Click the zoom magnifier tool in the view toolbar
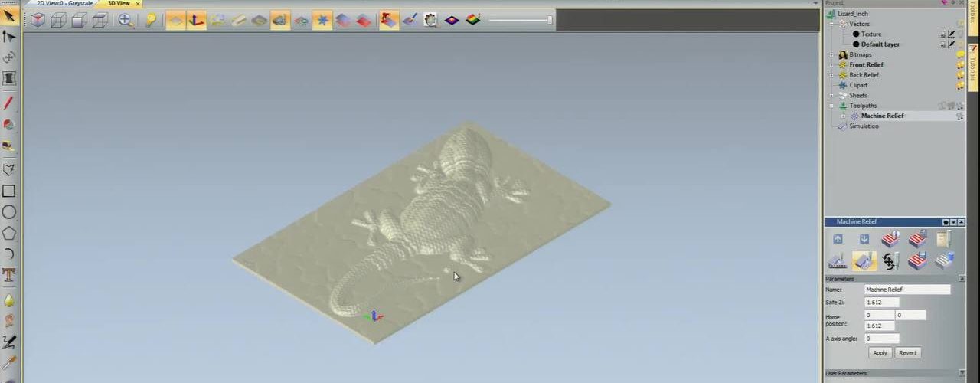 pos(126,21)
